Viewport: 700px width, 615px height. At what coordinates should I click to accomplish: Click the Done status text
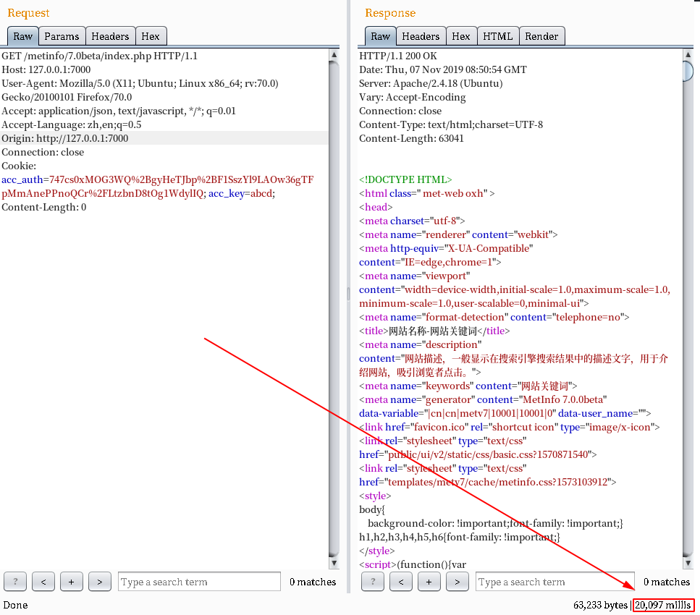[16, 605]
